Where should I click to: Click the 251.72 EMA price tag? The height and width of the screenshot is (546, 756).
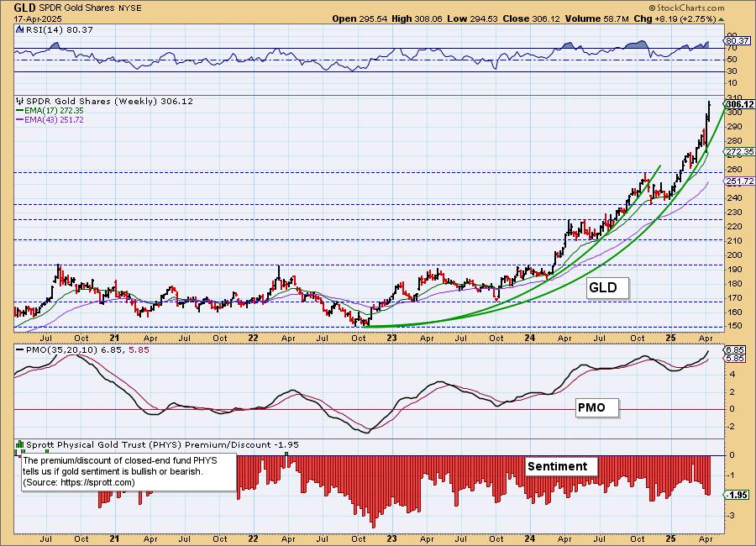(739, 181)
